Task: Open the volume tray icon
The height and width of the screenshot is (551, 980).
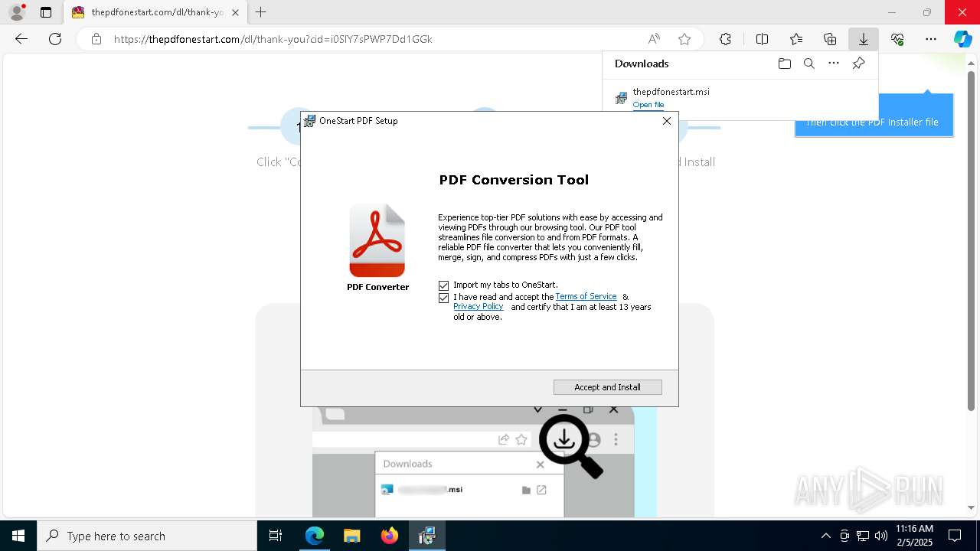Action: (881, 536)
